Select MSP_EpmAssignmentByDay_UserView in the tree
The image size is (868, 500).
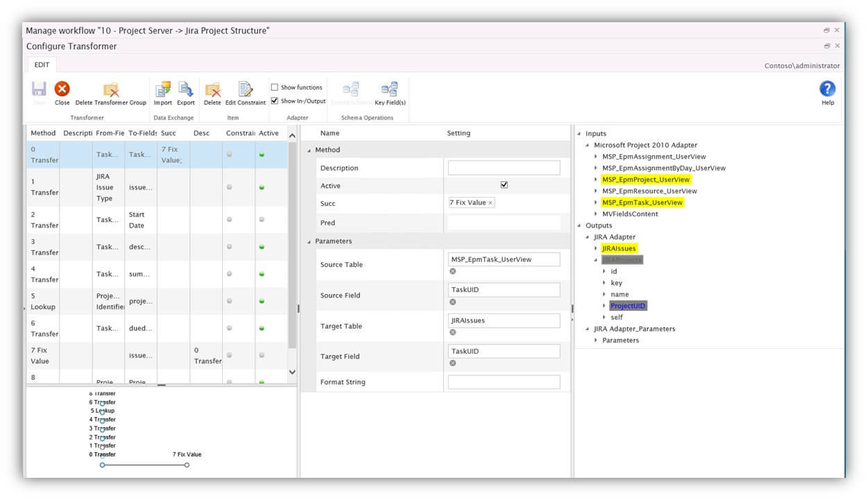point(663,168)
